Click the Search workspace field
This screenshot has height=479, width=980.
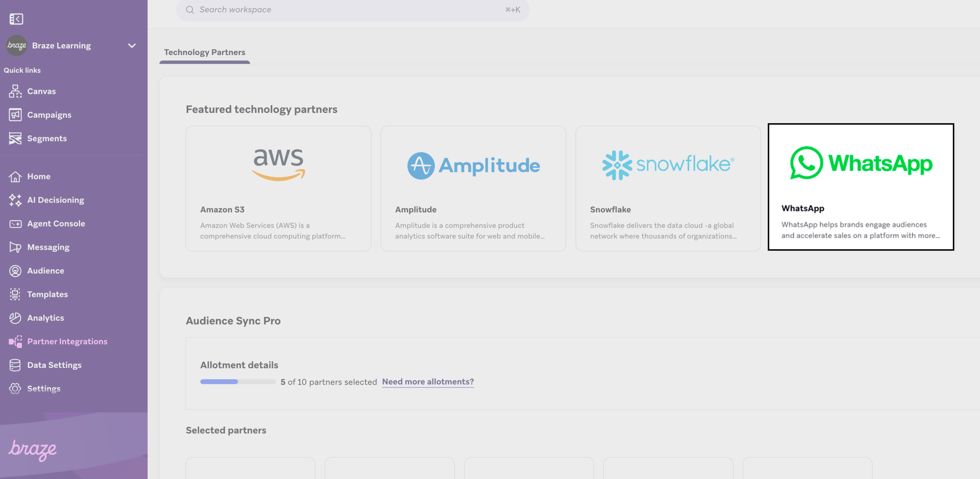click(x=353, y=10)
